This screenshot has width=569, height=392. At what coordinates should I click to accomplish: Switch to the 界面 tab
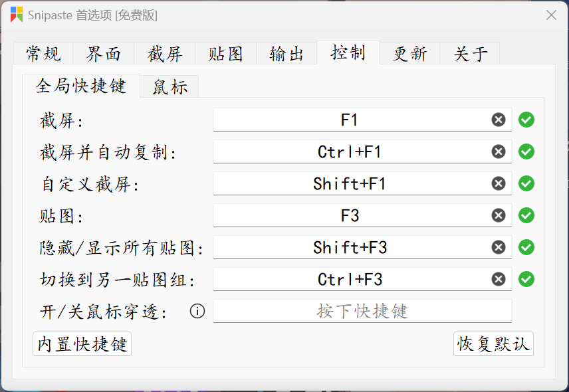click(104, 53)
